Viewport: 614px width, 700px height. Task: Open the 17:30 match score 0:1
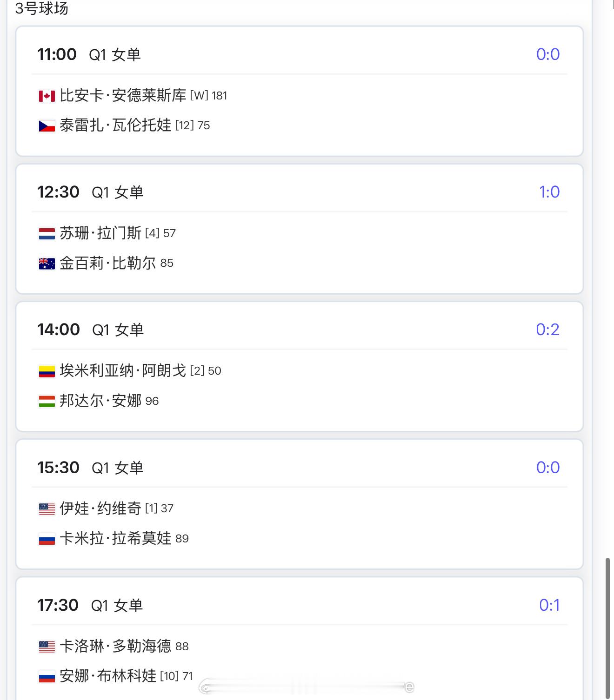(x=549, y=605)
